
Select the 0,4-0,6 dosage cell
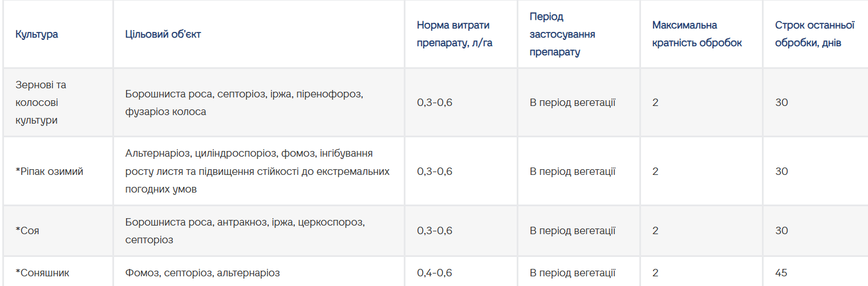pos(435,273)
